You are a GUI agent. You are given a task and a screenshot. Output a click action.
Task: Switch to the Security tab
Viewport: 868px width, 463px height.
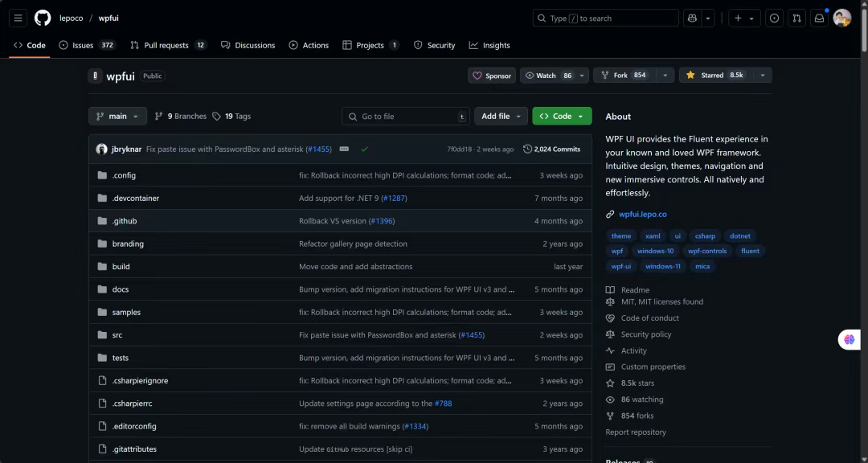435,45
